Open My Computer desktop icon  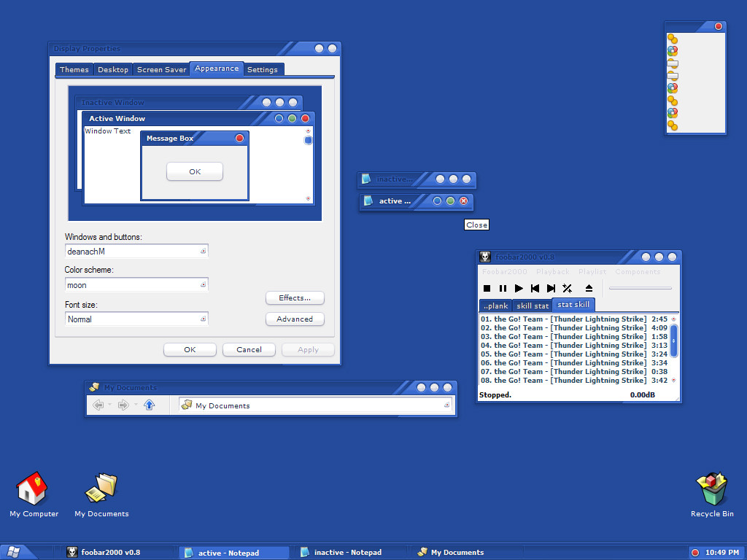[32, 488]
